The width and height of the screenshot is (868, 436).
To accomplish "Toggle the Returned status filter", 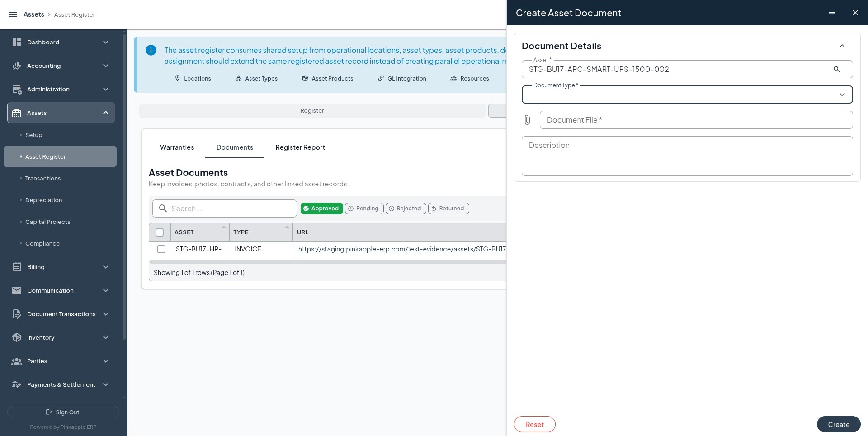I will pyautogui.click(x=448, y=209).
